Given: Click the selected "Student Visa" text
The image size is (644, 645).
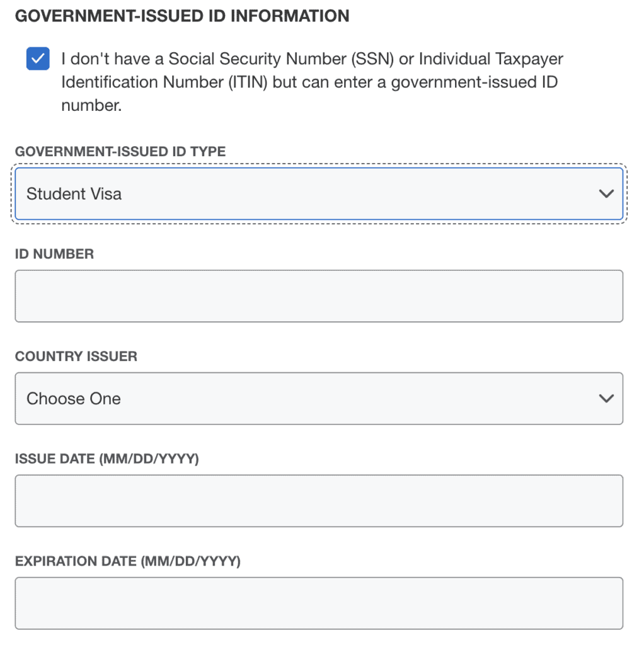Looking at the screenshot, I should click(74, 194).
